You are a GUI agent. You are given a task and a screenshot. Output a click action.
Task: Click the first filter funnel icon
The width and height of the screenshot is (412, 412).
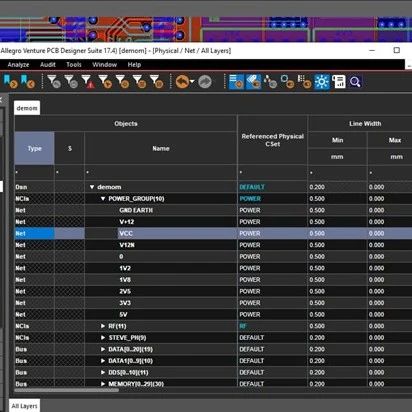point(54,81)
